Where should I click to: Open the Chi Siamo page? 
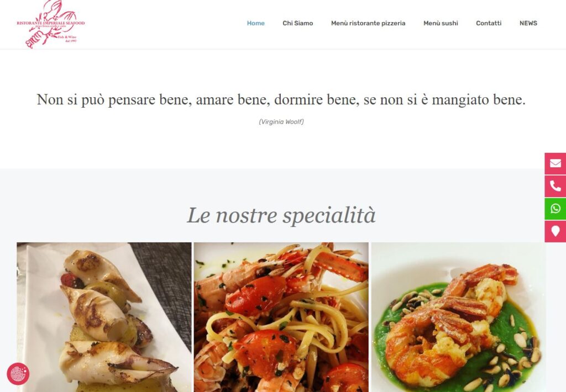(x=298, y=23)
